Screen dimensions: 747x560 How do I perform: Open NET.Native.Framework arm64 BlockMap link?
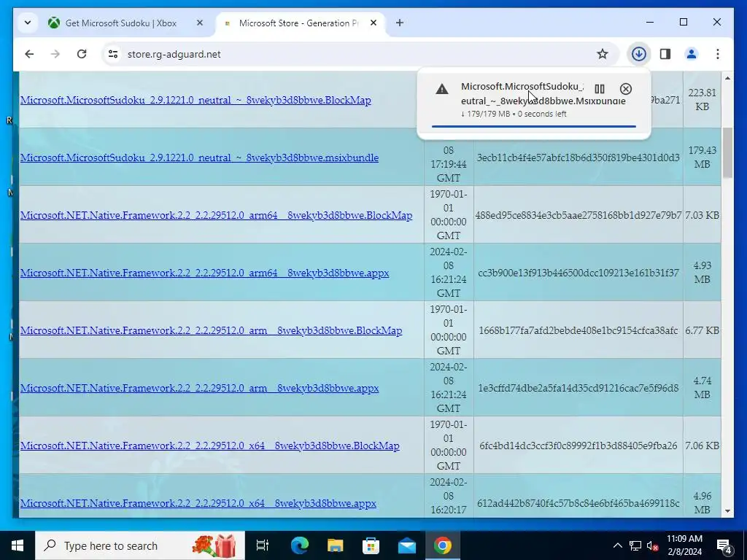tap(216, 215)
